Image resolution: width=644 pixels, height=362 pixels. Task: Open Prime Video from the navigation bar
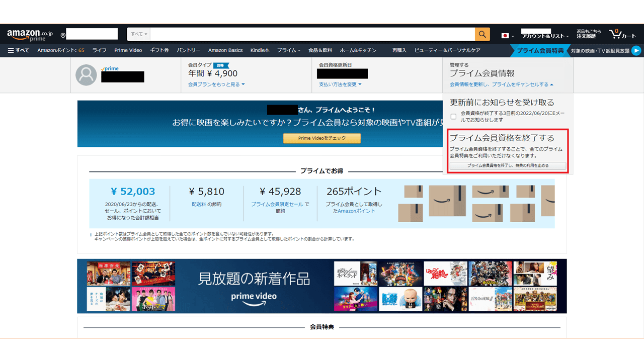128,50
